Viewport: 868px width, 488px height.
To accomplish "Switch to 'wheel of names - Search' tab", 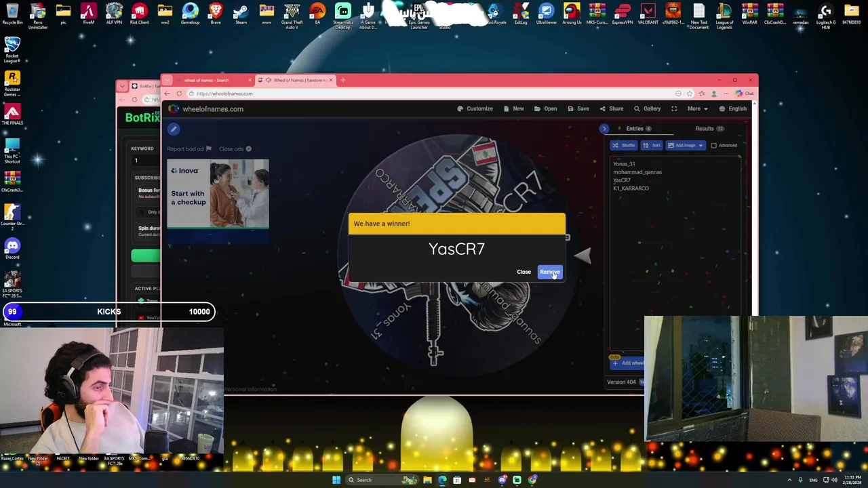I will (x=207, y=80).
